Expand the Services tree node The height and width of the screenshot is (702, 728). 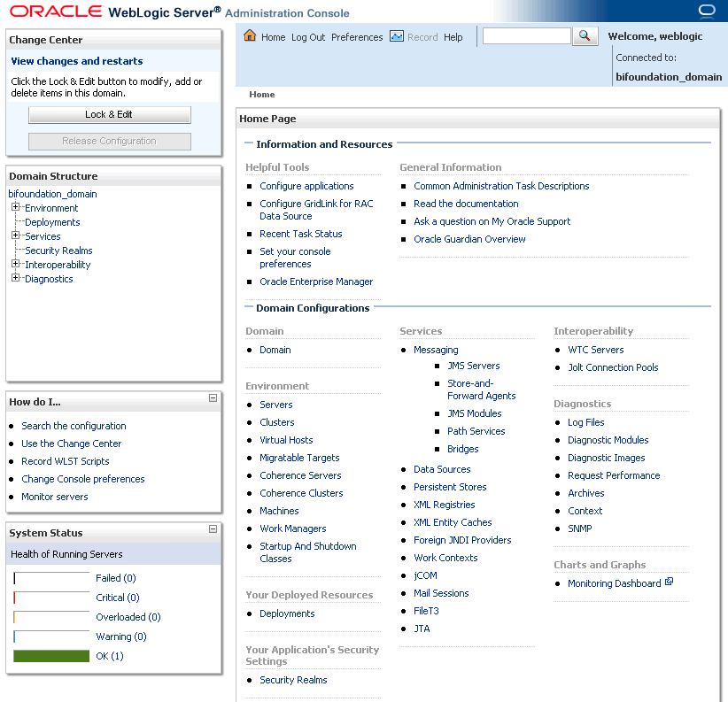point(16,235)
